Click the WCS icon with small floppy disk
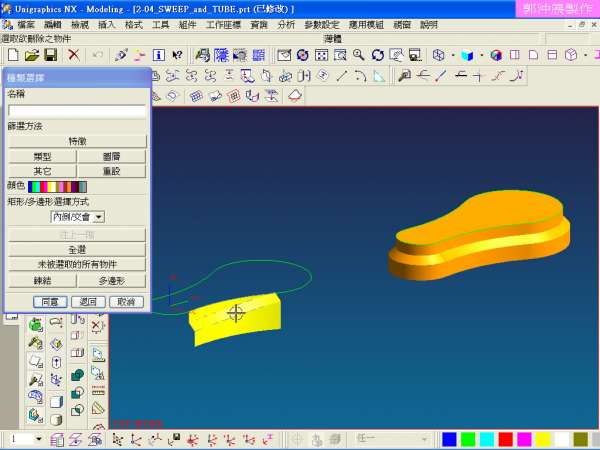The width and height of the screenshot is (600, 450). point(174,439)
